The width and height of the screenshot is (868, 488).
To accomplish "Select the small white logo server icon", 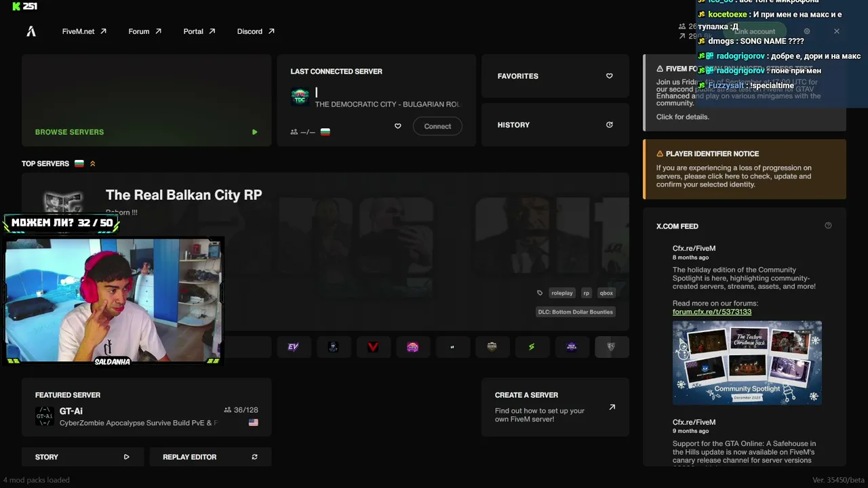I will point(452,347).
